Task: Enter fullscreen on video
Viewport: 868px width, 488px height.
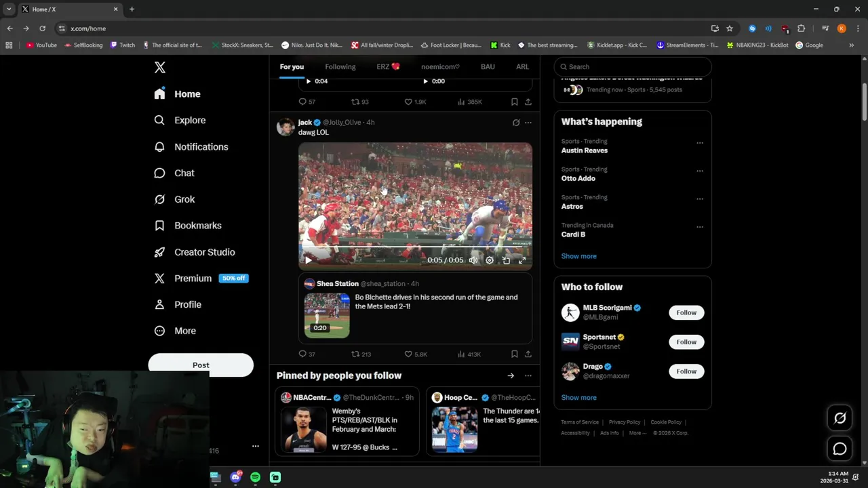Action: (x=522, y=260)
